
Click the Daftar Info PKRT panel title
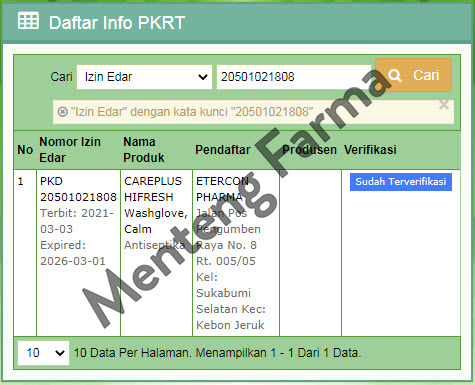[117, 23]
